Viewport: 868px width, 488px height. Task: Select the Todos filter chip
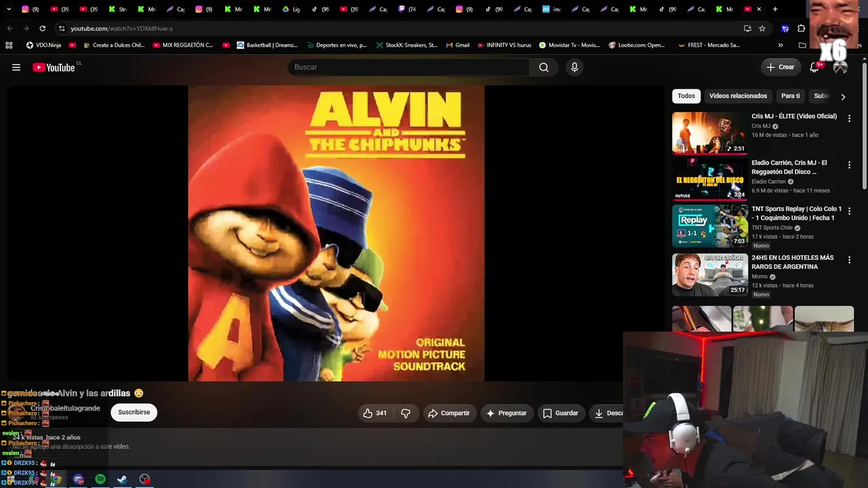[686, 96]
